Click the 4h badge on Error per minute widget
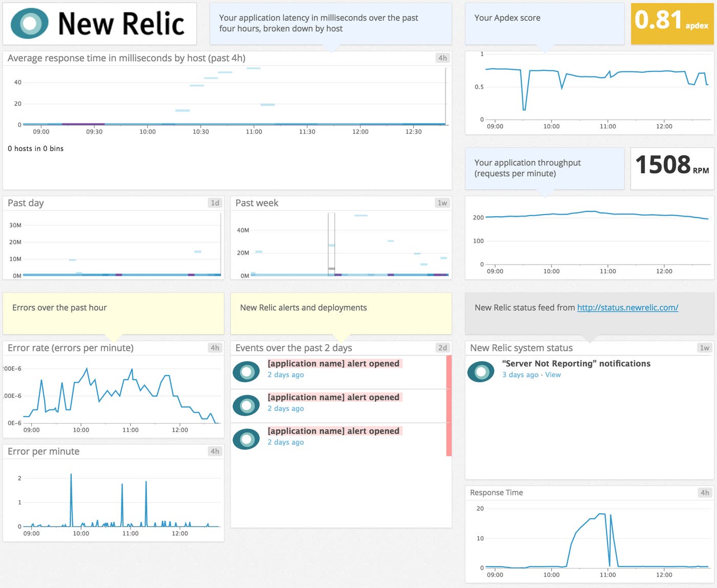This screenshot has width=717, height=588. 215,451
